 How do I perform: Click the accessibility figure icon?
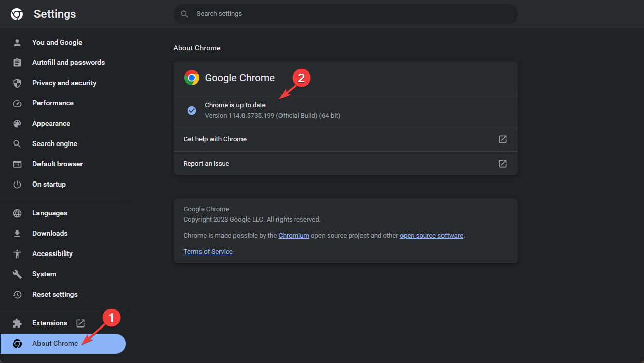pos(17,253)
